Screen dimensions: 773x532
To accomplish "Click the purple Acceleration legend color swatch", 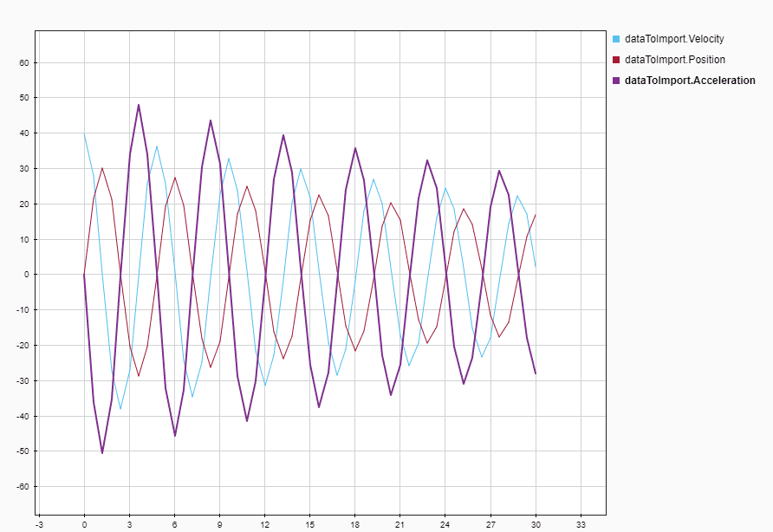I will [616, 81].
